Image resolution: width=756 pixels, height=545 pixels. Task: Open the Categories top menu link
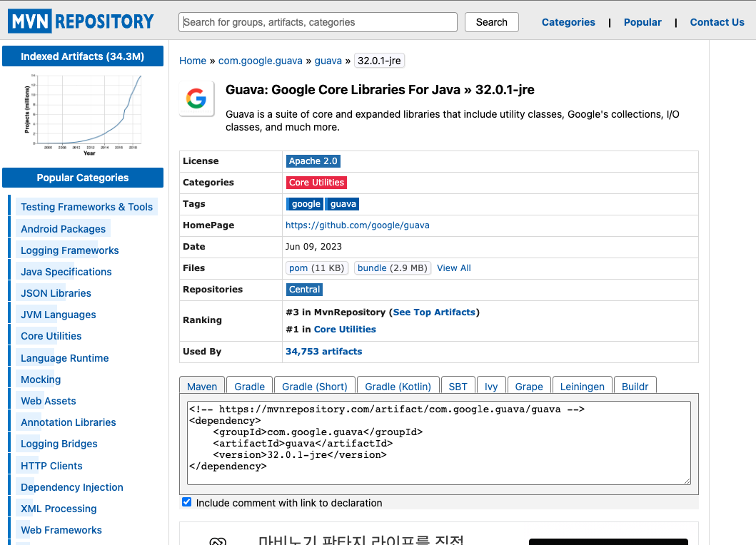[x=568, y=22]
